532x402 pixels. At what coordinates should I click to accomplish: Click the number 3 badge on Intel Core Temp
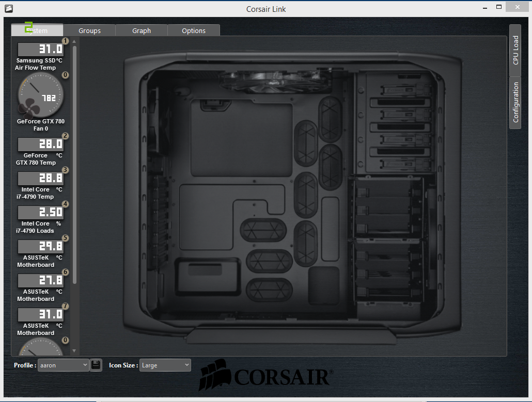[x=66, y=170]
